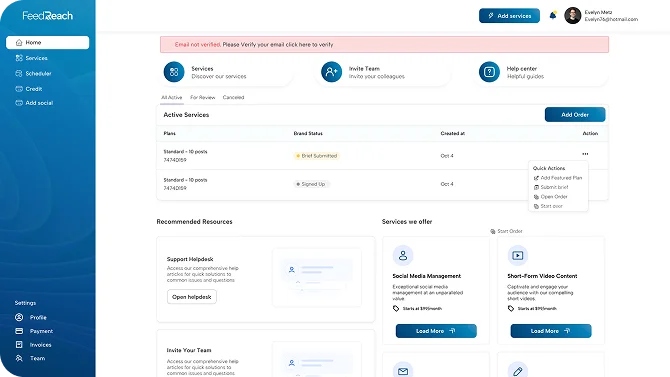
Task: Open Profile settings
Action: click(x=38, y=318)
